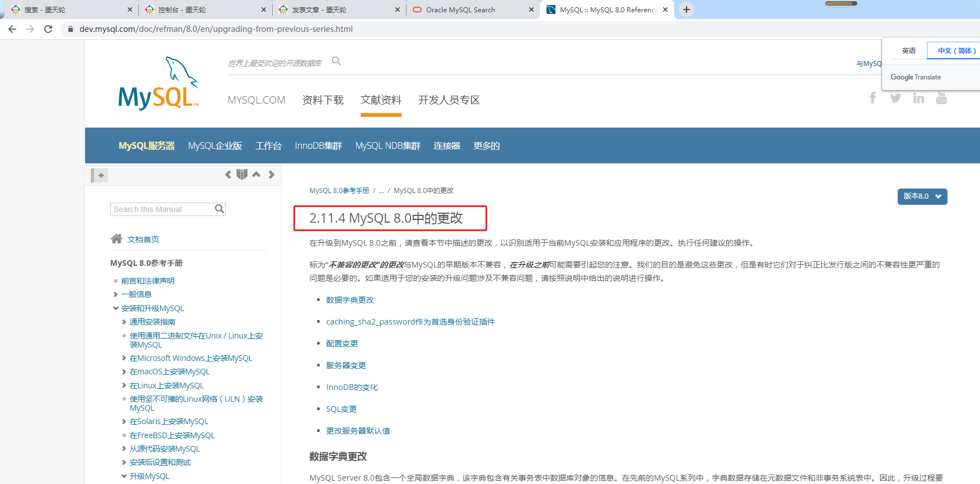
Task: Click the browser address bar URL
Action: click(216, 29)
